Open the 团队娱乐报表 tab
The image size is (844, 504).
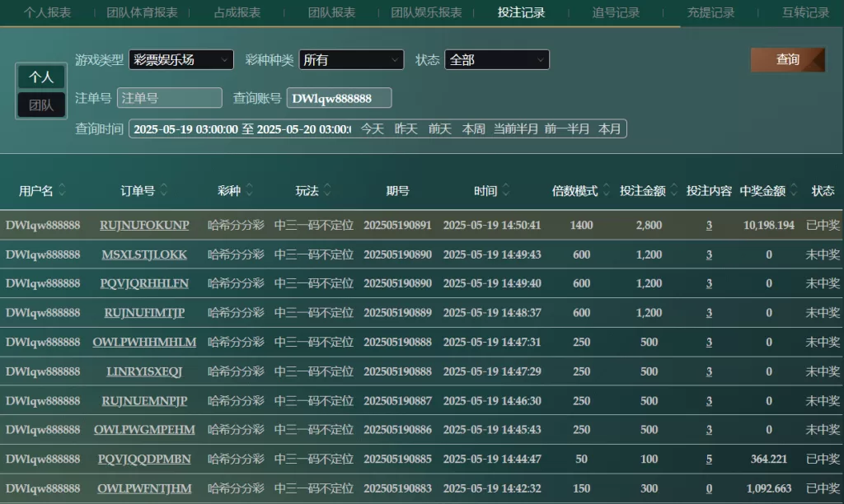[x=426, y=12]
